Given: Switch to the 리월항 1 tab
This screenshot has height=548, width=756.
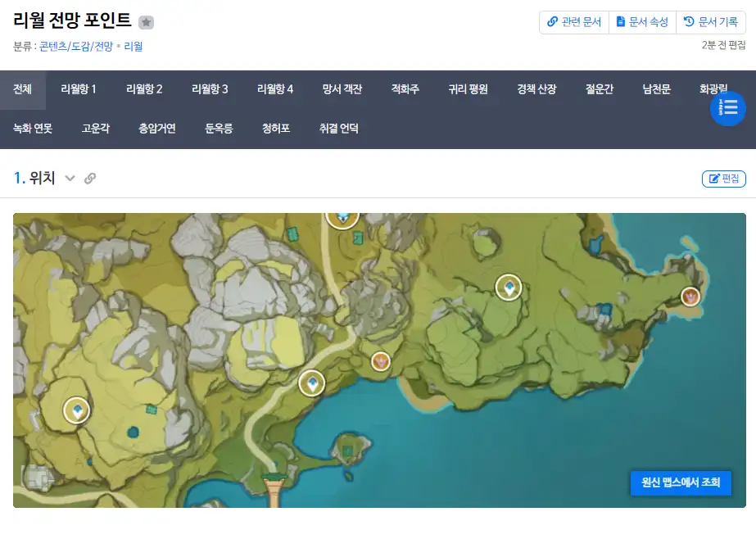Looking at the screenshot, I should 79,89.
